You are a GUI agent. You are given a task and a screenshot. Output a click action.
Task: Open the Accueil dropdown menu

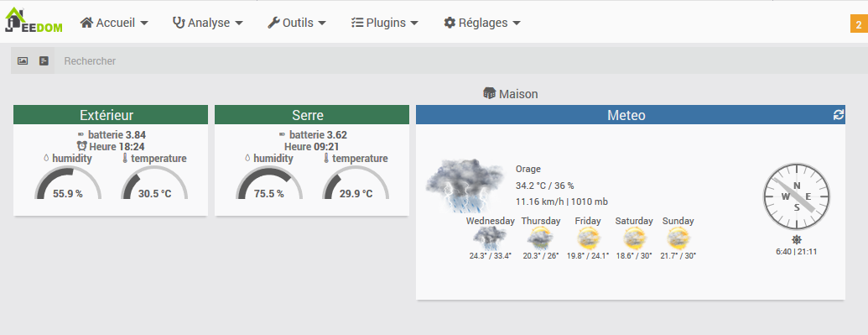point(114,23)
